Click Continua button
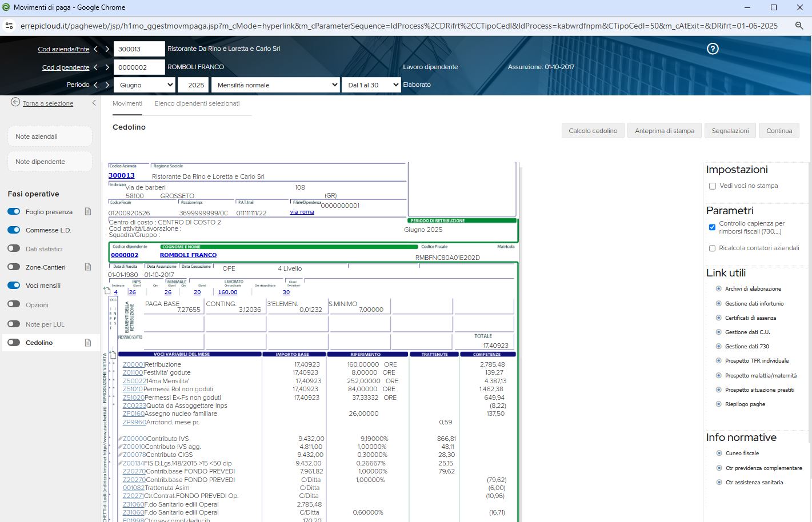Image resolution: width=812 pixels, height=522 pixels. point(779,131)
